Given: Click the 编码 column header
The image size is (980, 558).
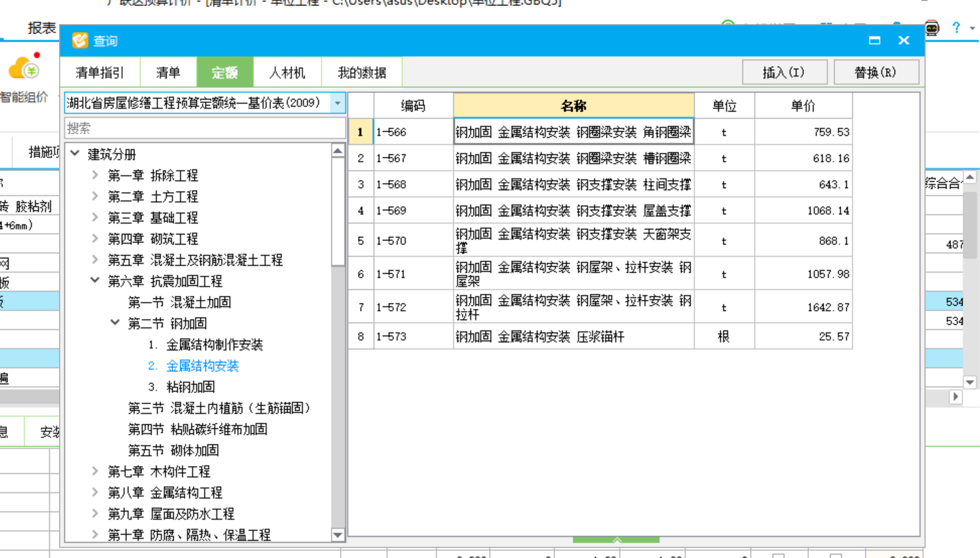Looking at the screenshot, I should [413, 106].
